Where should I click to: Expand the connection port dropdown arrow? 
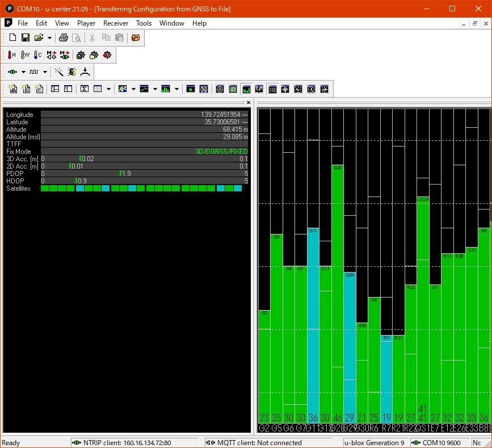coord(23,72)
